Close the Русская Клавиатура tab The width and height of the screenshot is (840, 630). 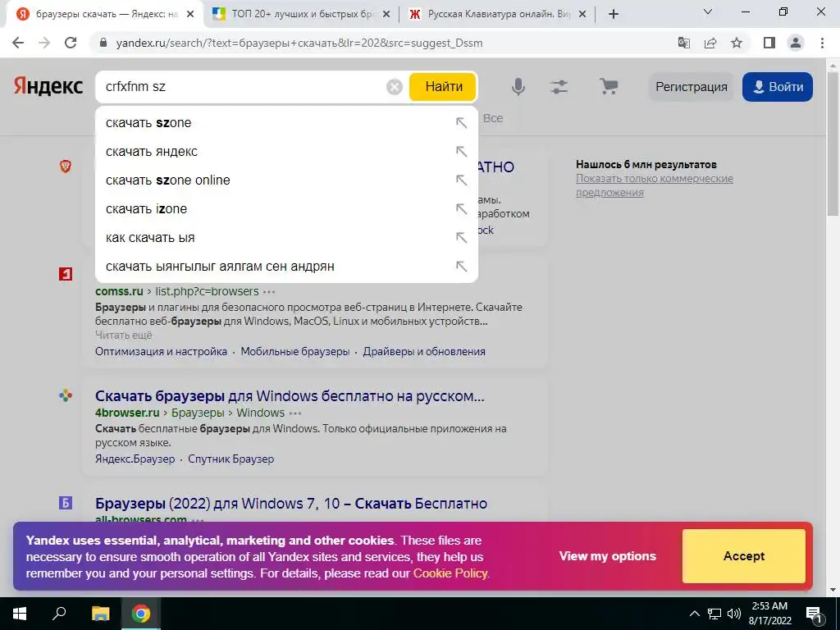(x=583, y=14)
